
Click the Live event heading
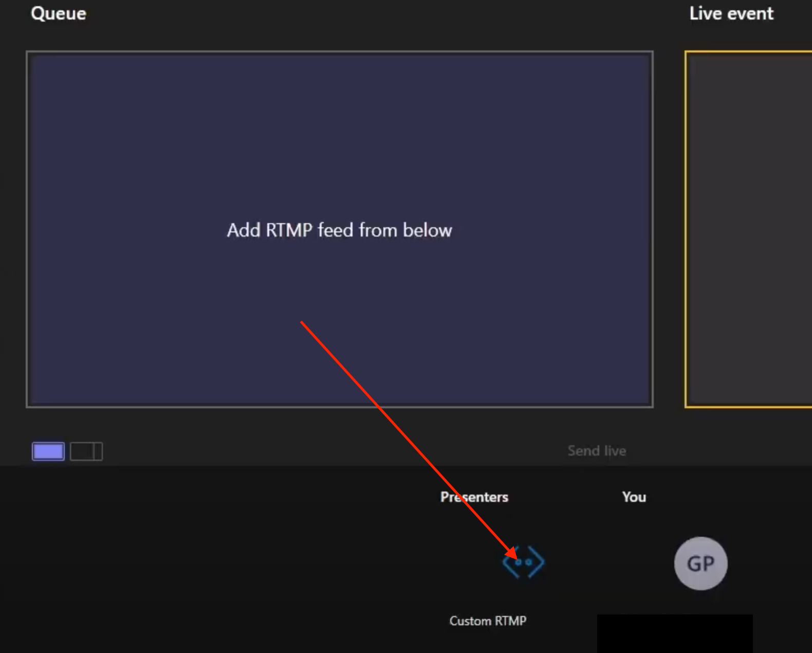pos(731,13)
